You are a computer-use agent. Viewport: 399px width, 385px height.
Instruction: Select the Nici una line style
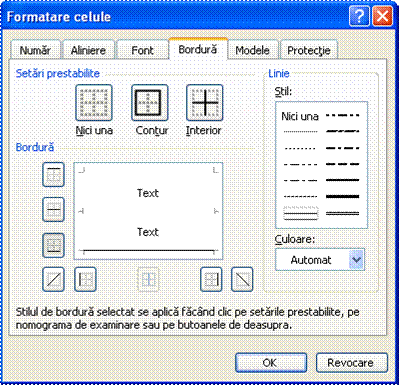(300, 116)
